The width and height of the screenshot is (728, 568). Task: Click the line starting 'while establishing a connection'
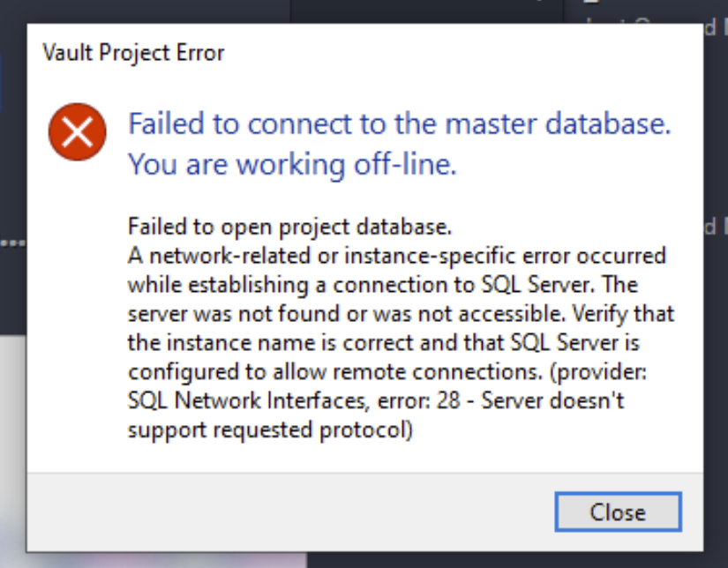(x=383, y=285)
